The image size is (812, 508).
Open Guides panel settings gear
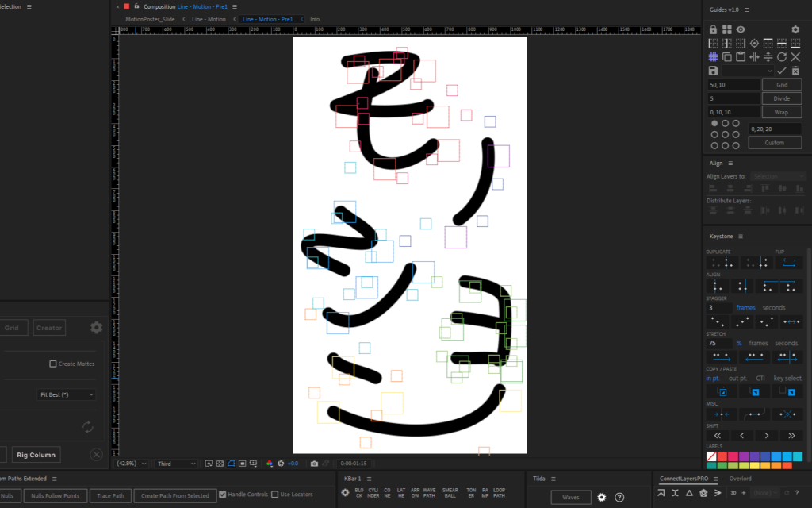click(795, 29)
